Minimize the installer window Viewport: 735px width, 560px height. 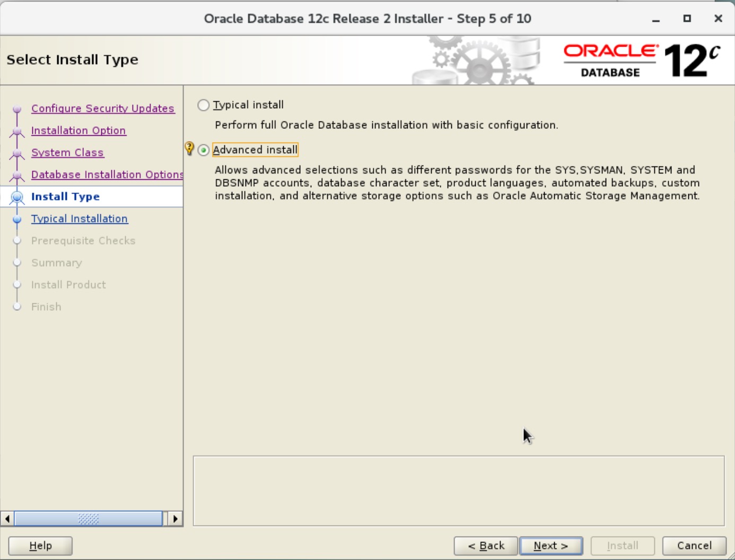[656, 19]
